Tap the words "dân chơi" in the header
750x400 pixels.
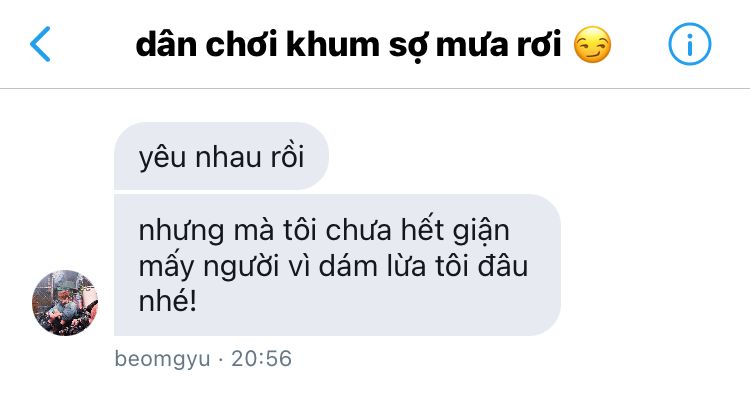207,44
